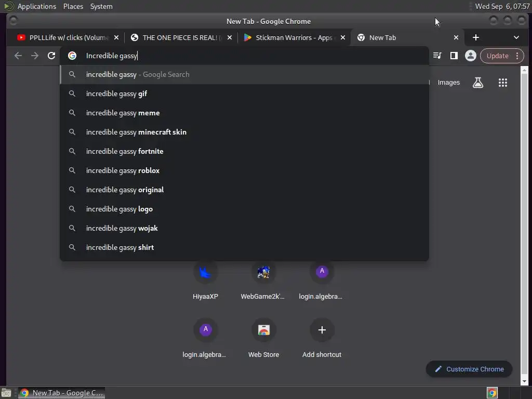Screen dimensions: 532x399
Task: Click the date and time clock
Action: (502, 6)
